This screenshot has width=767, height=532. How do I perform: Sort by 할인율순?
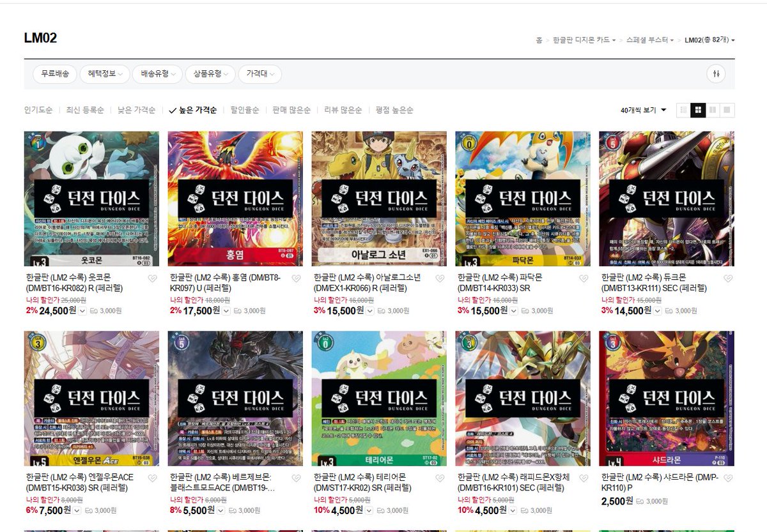tap(245, 110)
